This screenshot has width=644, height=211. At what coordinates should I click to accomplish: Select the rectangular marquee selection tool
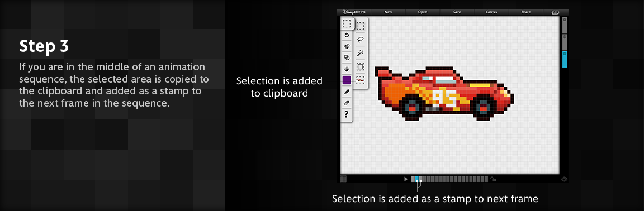tap(360, 26)
